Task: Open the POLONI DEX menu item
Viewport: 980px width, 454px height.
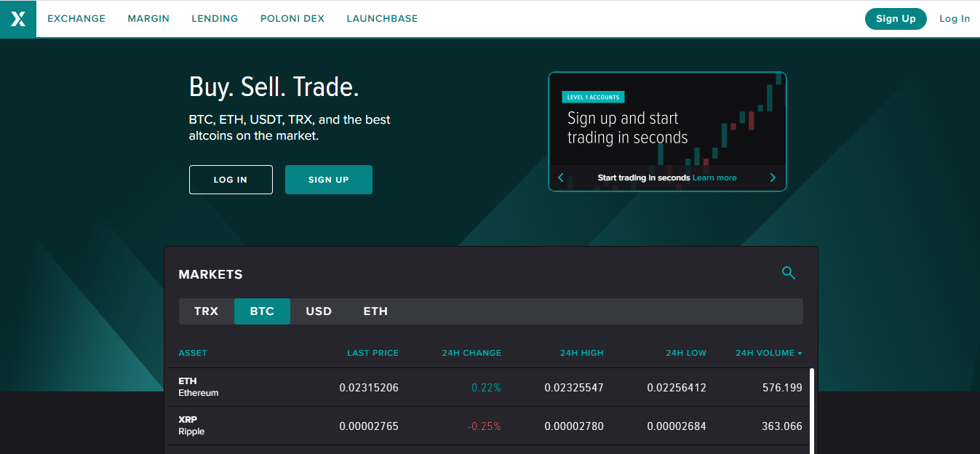Action: 292,19
